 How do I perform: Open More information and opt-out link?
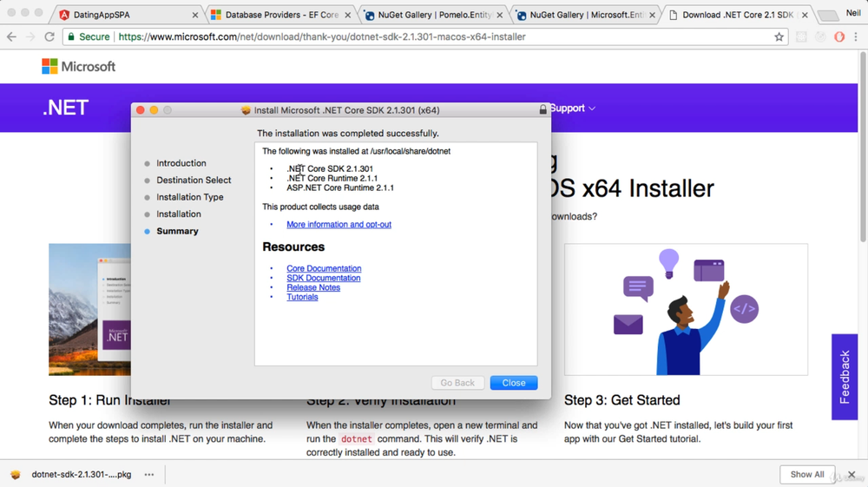[339, 224]
